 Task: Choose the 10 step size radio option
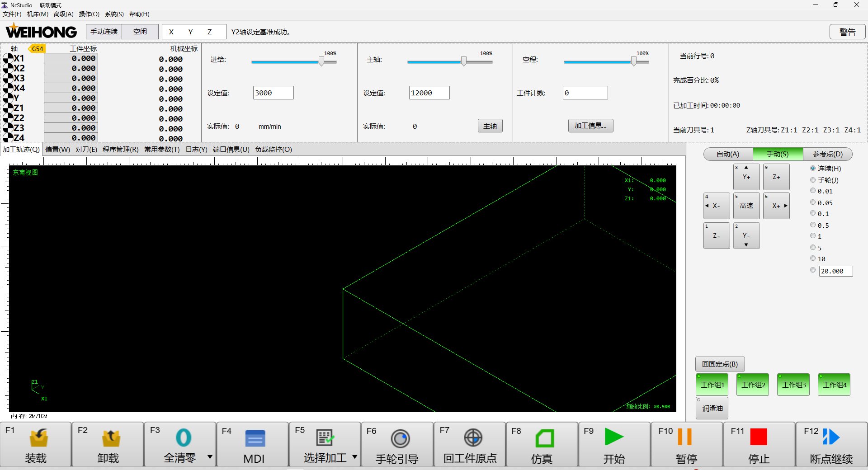(813, 258)
